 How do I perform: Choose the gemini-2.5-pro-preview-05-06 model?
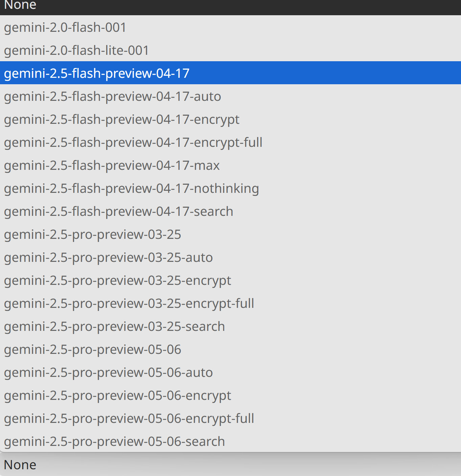tap(92, 349)
